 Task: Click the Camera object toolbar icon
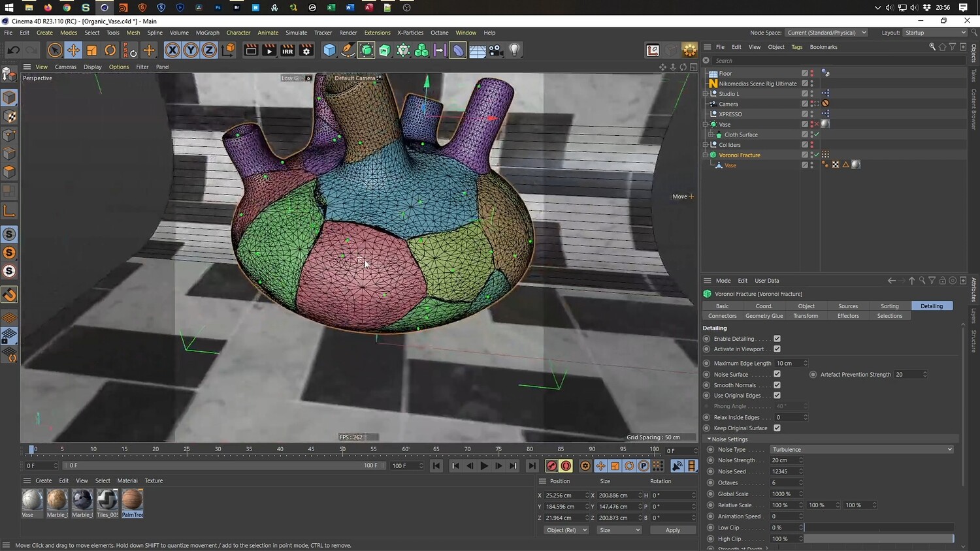496,50
